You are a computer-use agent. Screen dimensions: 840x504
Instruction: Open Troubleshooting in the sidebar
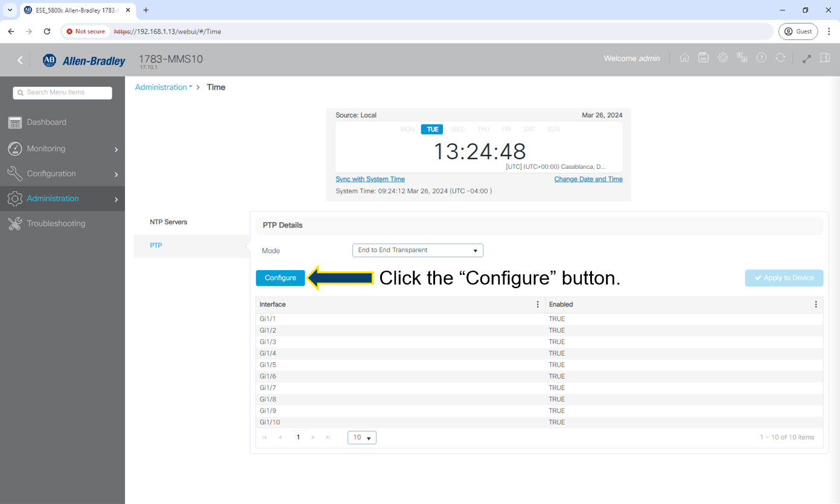pyautogui.click(x=56, y=224)
